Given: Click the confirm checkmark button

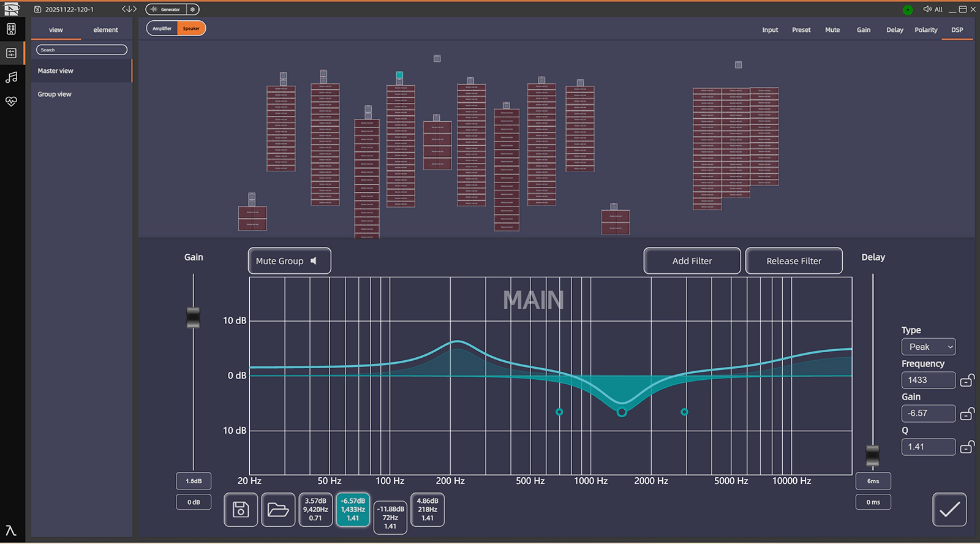Looking at the screenshot, I should point(949,510).
